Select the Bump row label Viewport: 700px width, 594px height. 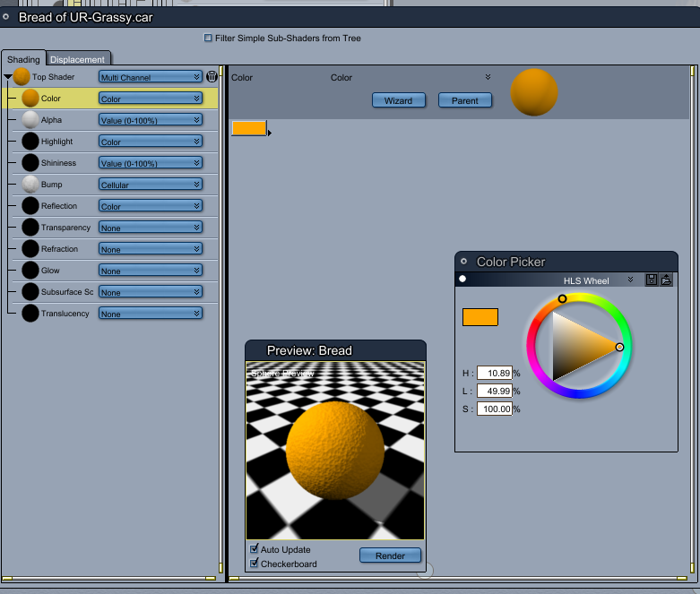point(51,184)
